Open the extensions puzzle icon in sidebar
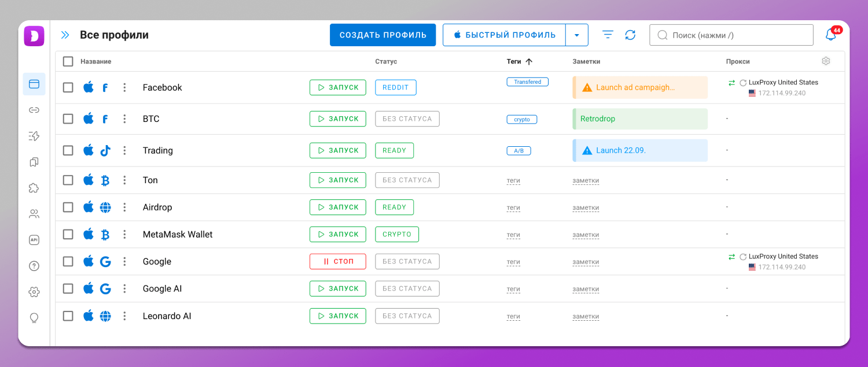Image resolution: width=868 pixels, height=367 pixels. (34, 188)
